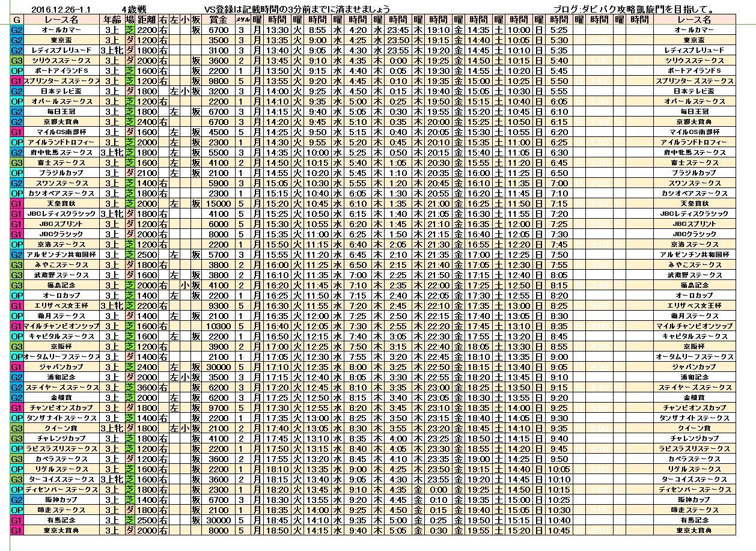Viewport: 756px width, 551px height.
Task: Select the Monday time "18:30" for 阪神カップ
Action: pos(278,499)
